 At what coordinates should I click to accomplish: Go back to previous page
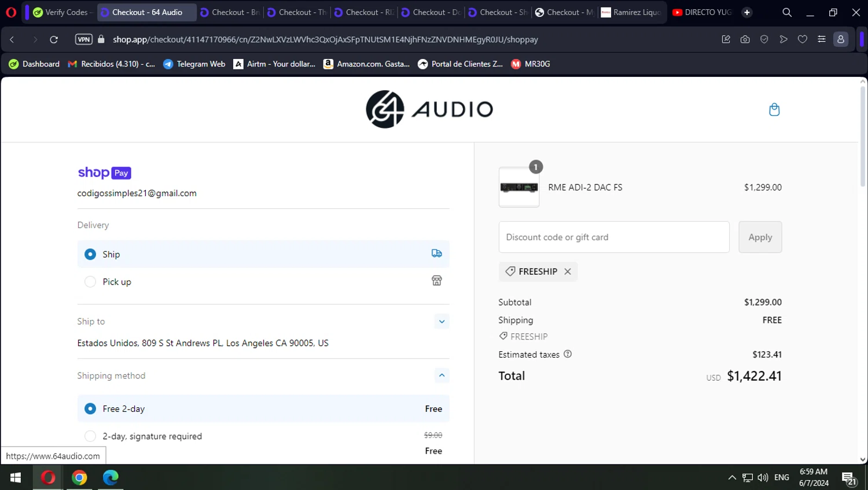click(x=12, y=39)
